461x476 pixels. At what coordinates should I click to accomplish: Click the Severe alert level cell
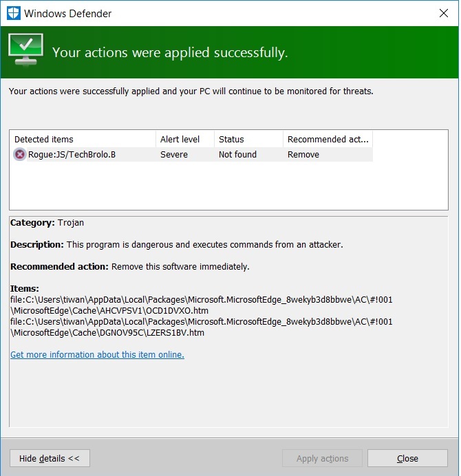174,155
